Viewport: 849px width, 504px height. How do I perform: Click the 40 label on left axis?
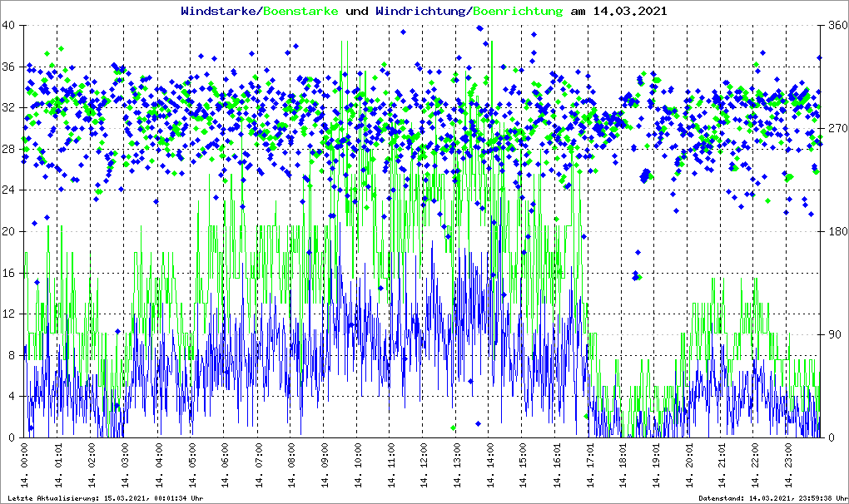pyautogui.click(x=9, y=25)
